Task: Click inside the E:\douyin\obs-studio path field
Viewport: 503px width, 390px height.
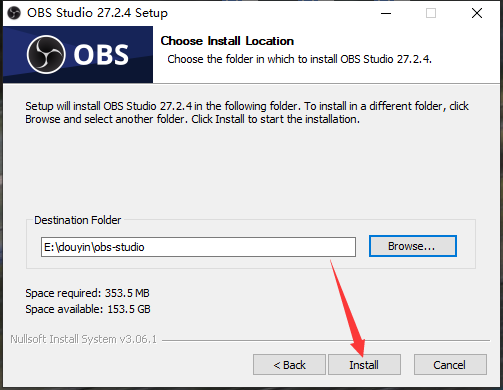Action: click(198, 247)
